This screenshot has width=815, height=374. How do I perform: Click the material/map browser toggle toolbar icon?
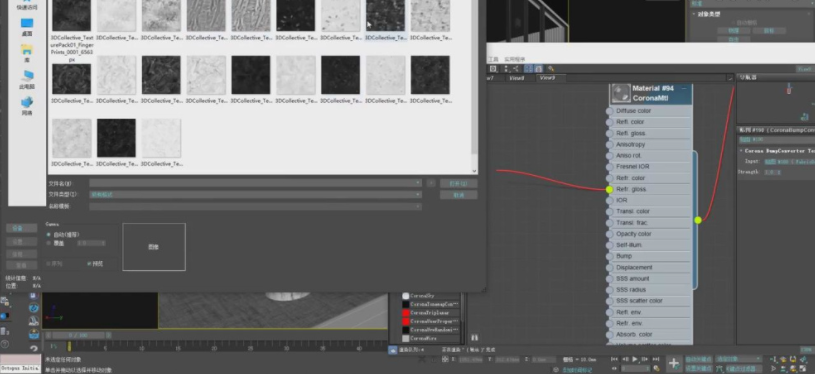point(539,69)
